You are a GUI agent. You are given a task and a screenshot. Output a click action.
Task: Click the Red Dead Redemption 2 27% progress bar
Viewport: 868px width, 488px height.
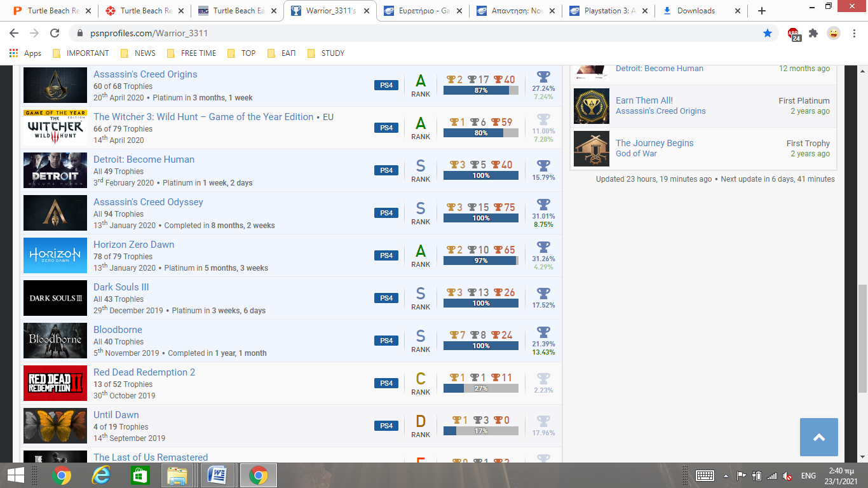(481, 388)
